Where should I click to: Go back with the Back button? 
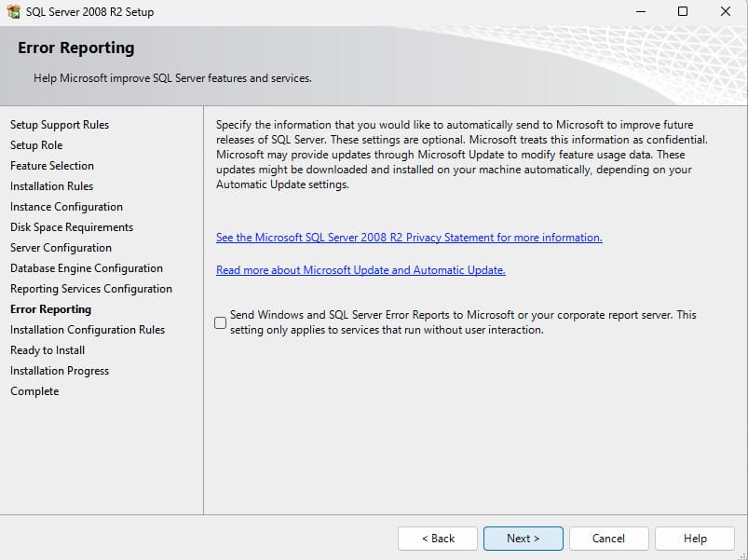[438, 539]
